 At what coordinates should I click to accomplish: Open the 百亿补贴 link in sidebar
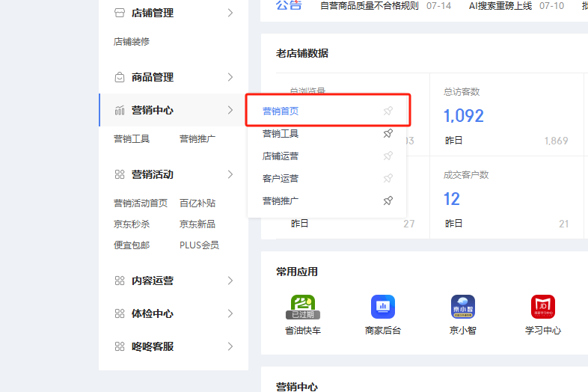click(197, 203)
